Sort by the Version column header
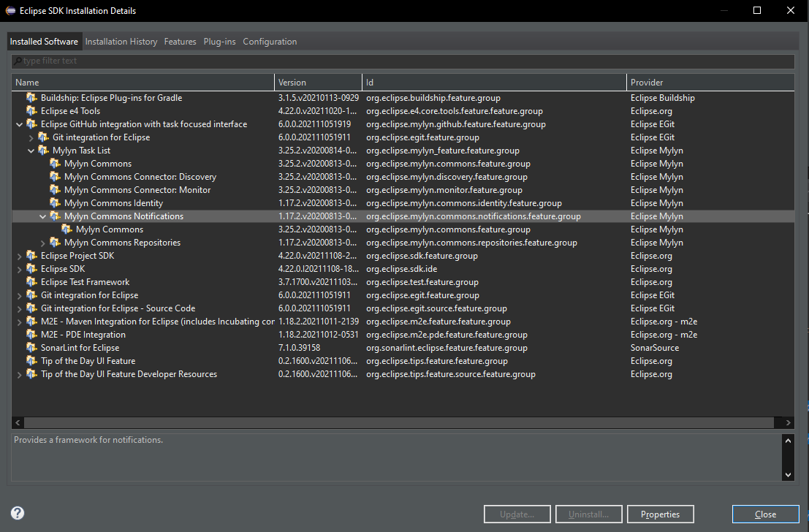This screenshot has height=532, width=809. (x=319, y=82)
